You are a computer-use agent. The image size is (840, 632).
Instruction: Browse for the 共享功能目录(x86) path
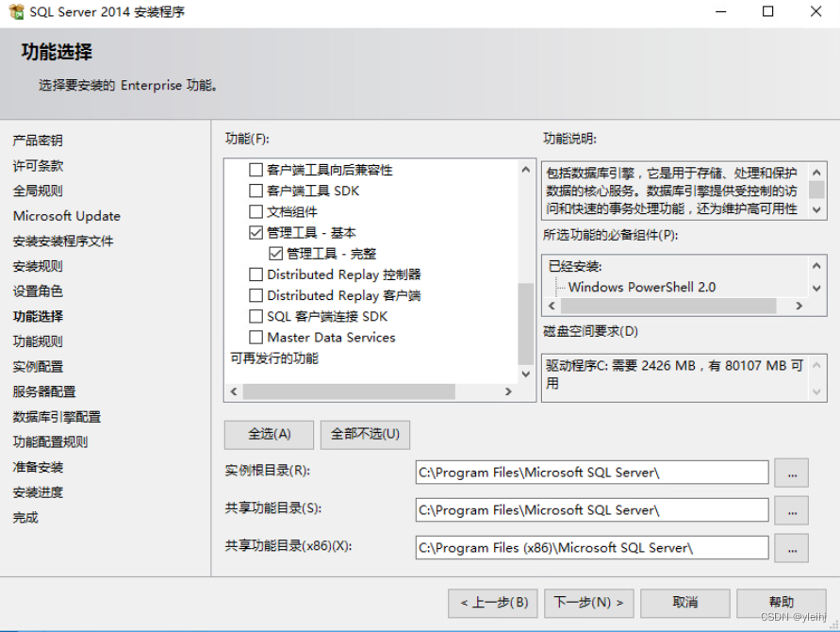tap(793, 548)
